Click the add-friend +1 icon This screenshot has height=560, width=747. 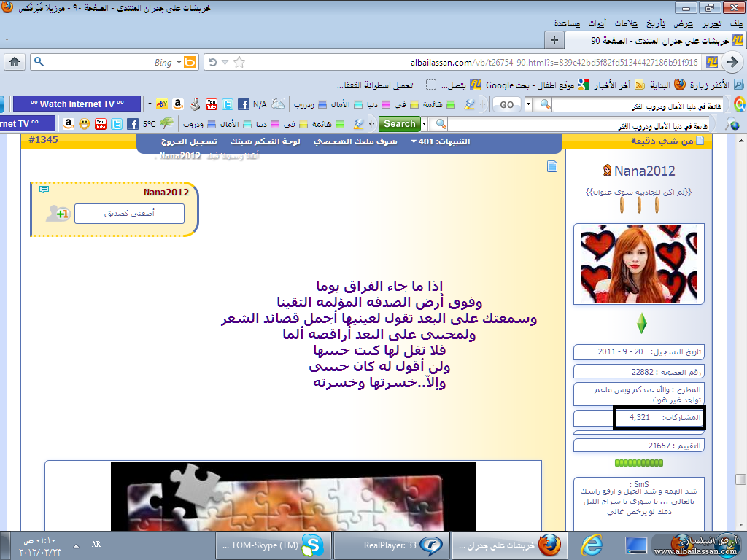pos(58,214)
